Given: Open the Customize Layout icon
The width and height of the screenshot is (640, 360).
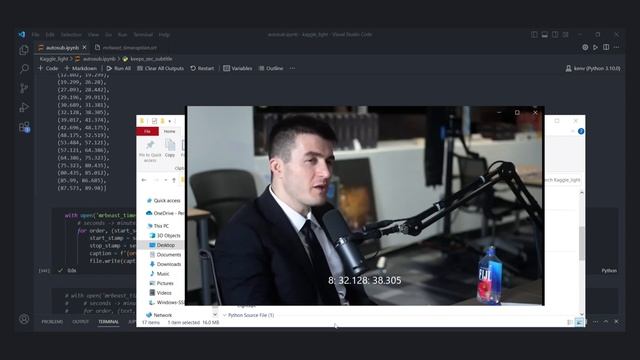Looking at the screenshot, I should (x=565, y=35).
